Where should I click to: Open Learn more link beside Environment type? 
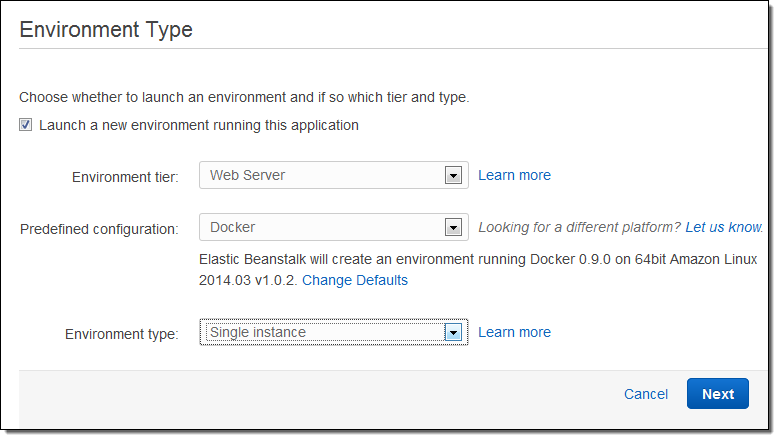[x=514, y=332]
